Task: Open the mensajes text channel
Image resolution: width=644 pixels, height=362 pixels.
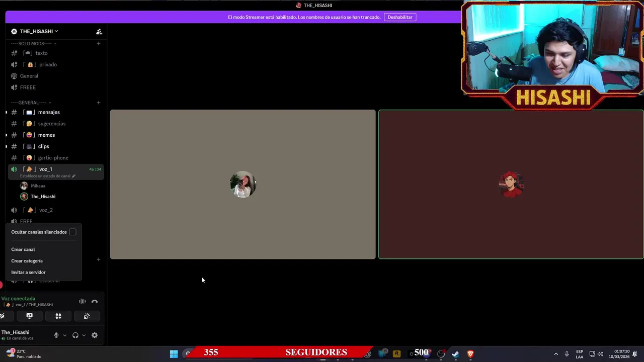Action: tap(55, 112)
